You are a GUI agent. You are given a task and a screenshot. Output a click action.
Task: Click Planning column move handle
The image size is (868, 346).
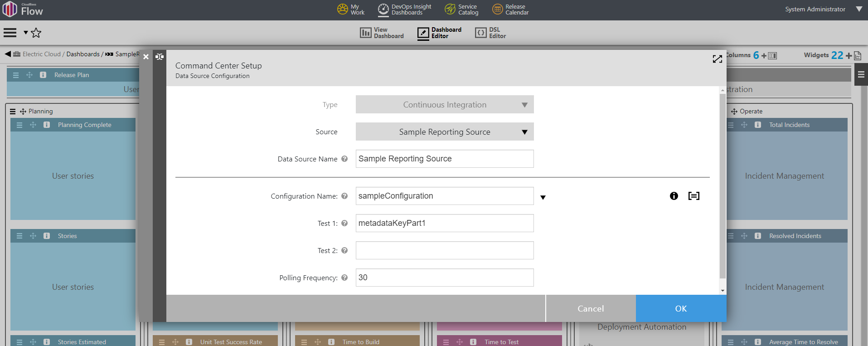click(x=23, y=111)
